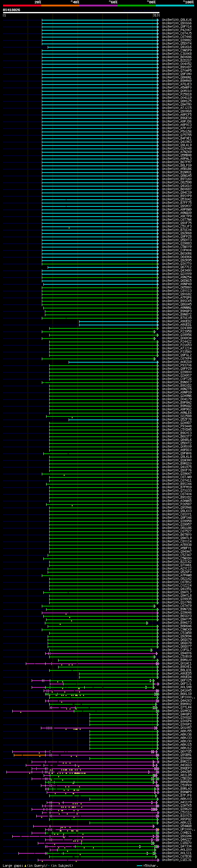Click the UniRef100_Q9ATM0 entry

176,104
